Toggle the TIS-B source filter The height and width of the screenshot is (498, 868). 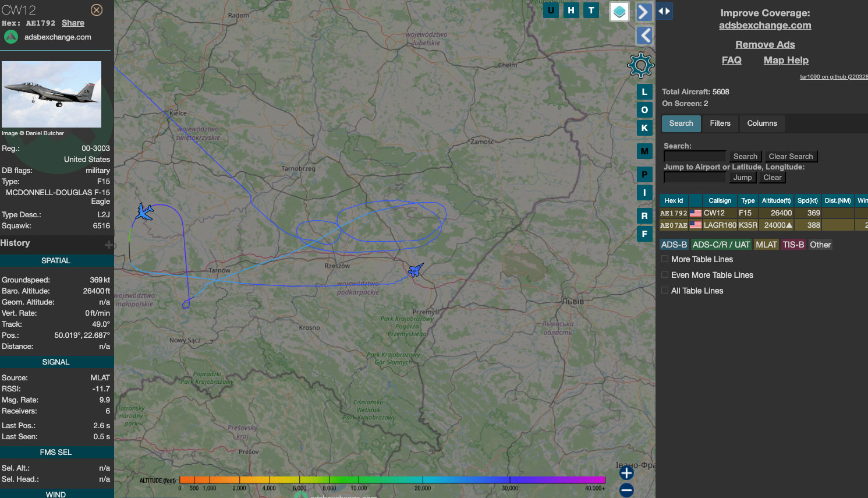793,245
